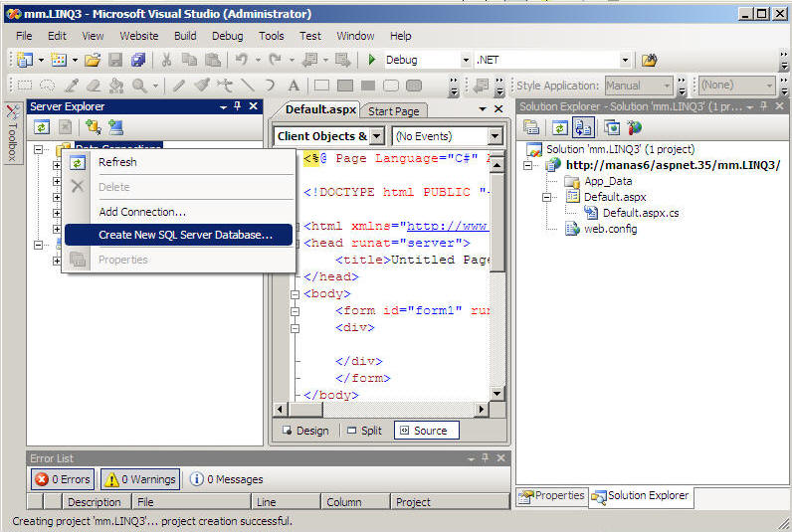The image size is (792, 532).
Task: Click the Add New Item icon
Action: [x=59, y=60]
